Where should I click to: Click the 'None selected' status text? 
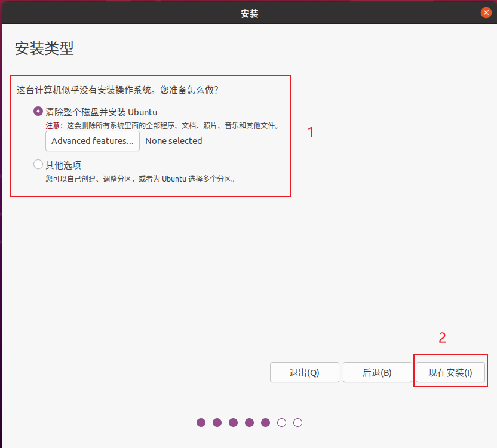pyautogui.click(x=174, y=141)
